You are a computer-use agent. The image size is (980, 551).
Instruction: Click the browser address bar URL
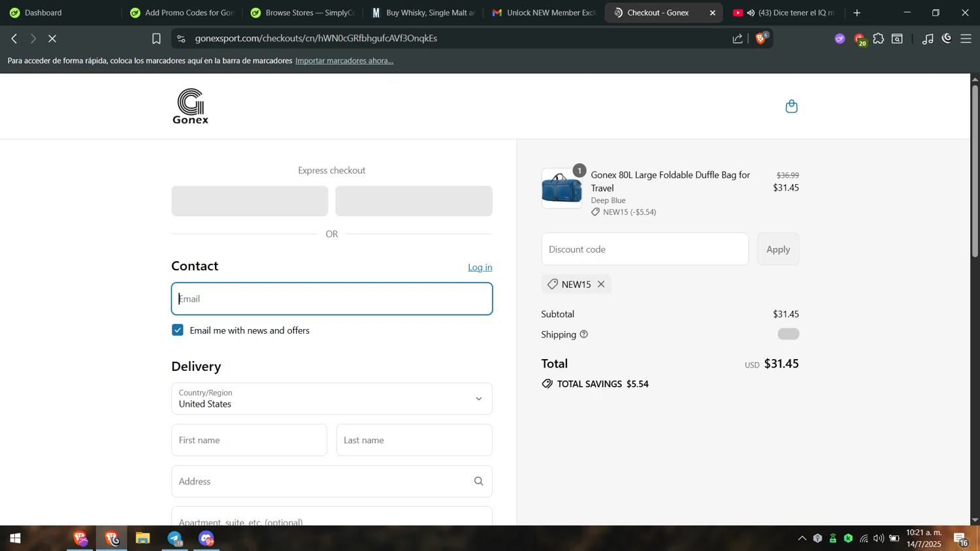tap(316, 39)
